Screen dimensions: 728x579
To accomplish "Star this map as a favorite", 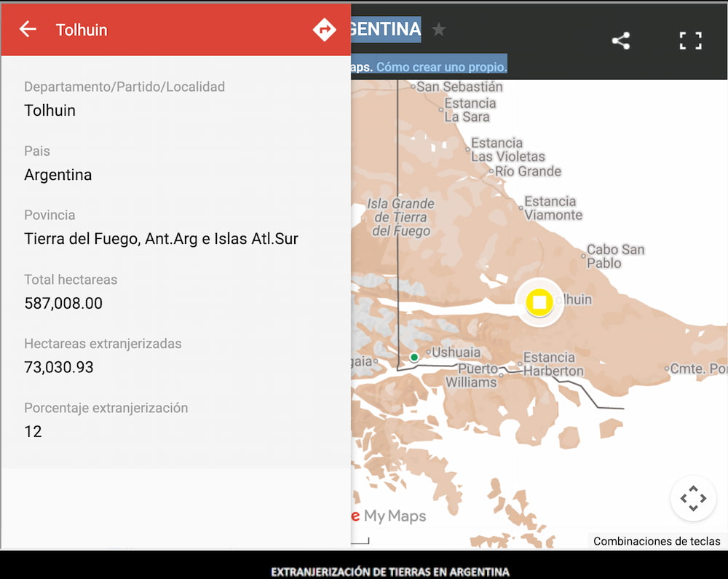I will coord(438,29).
